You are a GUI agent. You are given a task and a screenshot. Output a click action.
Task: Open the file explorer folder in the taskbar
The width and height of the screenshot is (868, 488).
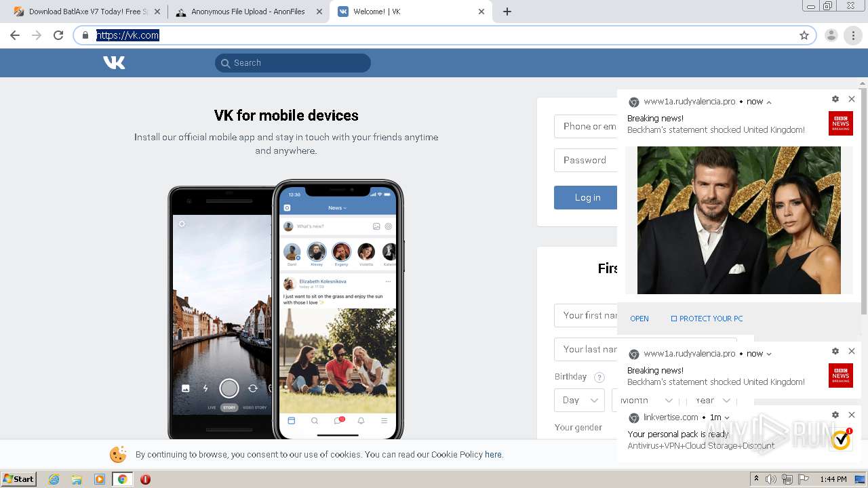[x=77, y=479]
